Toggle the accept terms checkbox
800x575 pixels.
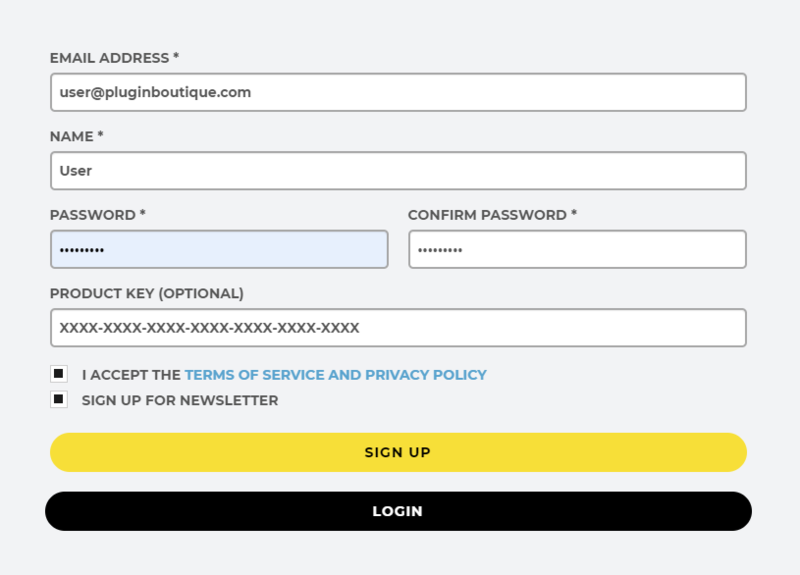[x=59, y=374]
